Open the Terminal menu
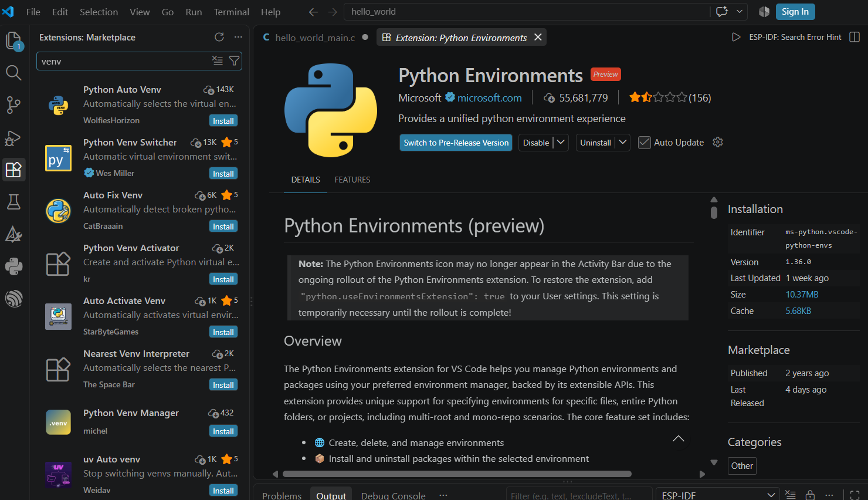The image size is (868, 500). click(x=231, y=12)
